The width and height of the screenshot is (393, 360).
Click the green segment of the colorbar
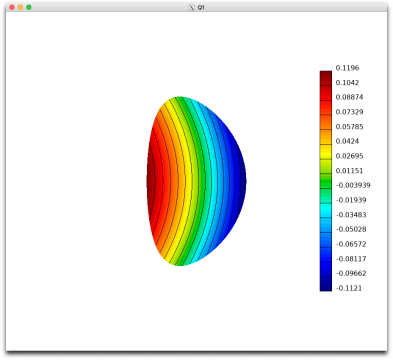coord(326,181)
